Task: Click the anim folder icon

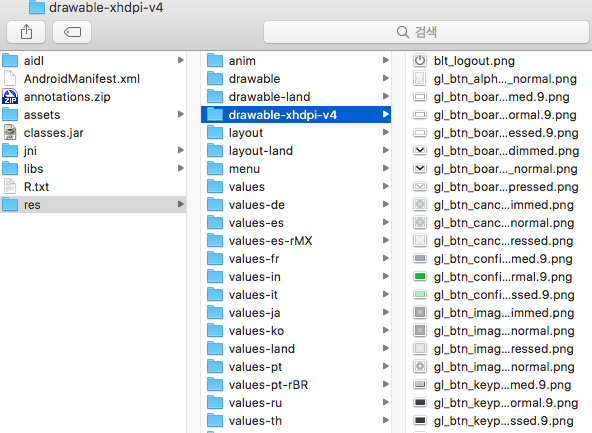Action: [215, 60]
